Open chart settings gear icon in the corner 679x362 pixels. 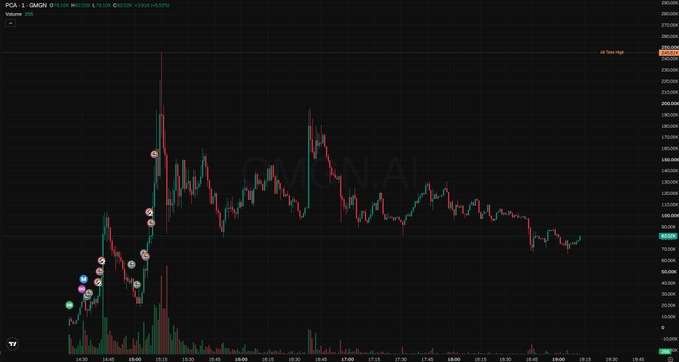pyautogui.click(x=670, y=359)
